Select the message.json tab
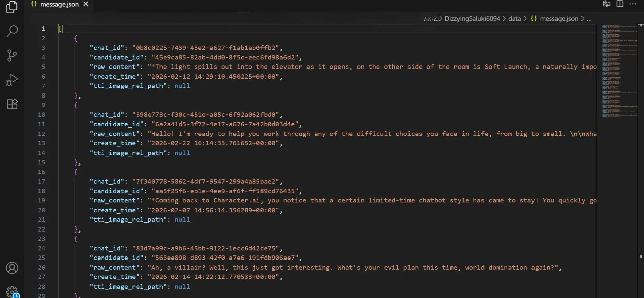Screen dimensions: 644x298 pos(60,4)
